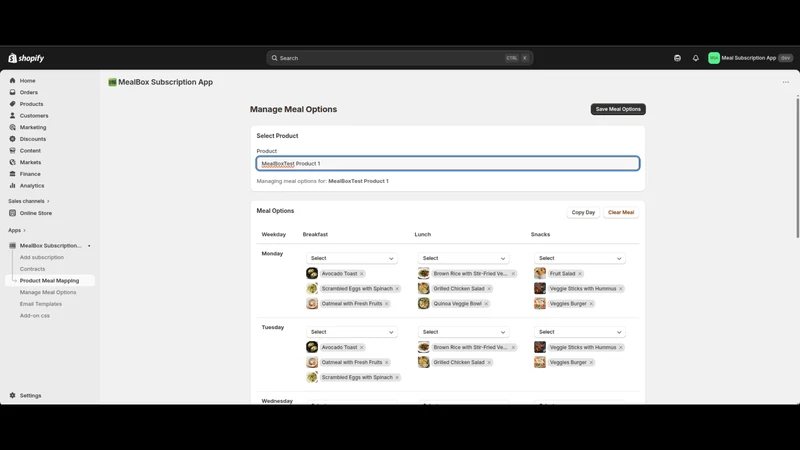Open Discounts section
Screen dimensions: 800x450
[33, 139]
